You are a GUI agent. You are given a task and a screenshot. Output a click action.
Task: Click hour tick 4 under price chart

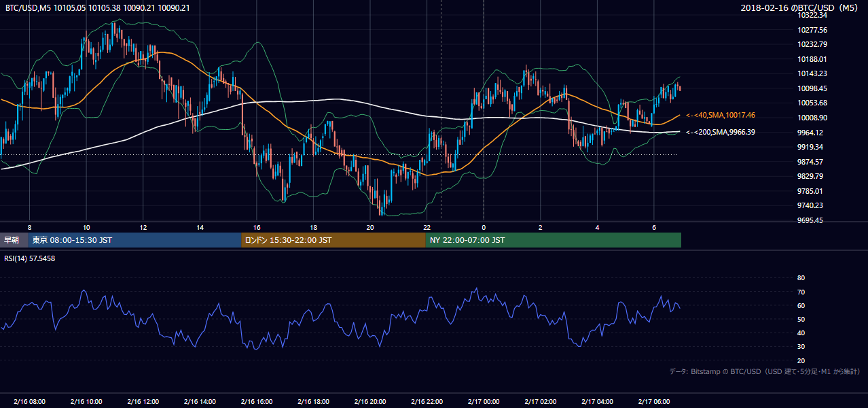click(x=597, y=227)
